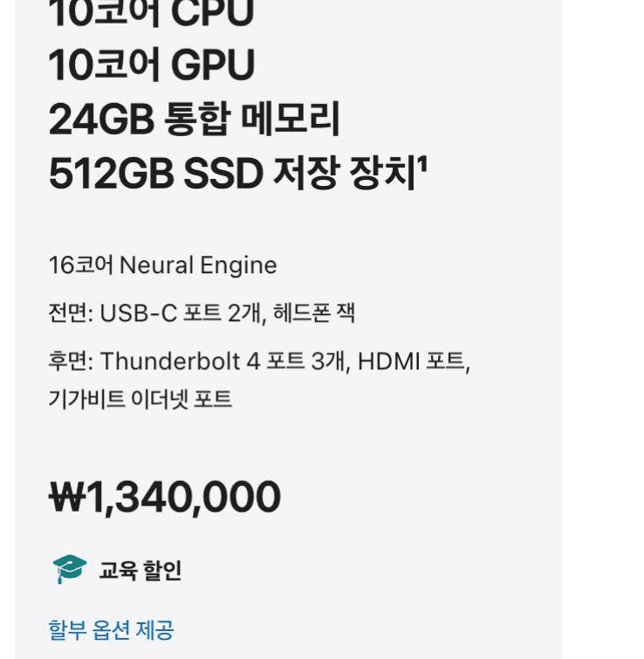Viewport: 644px width, 659px height.
Task: Click the ₩1,340,000 price text
Action: point(165,498)
